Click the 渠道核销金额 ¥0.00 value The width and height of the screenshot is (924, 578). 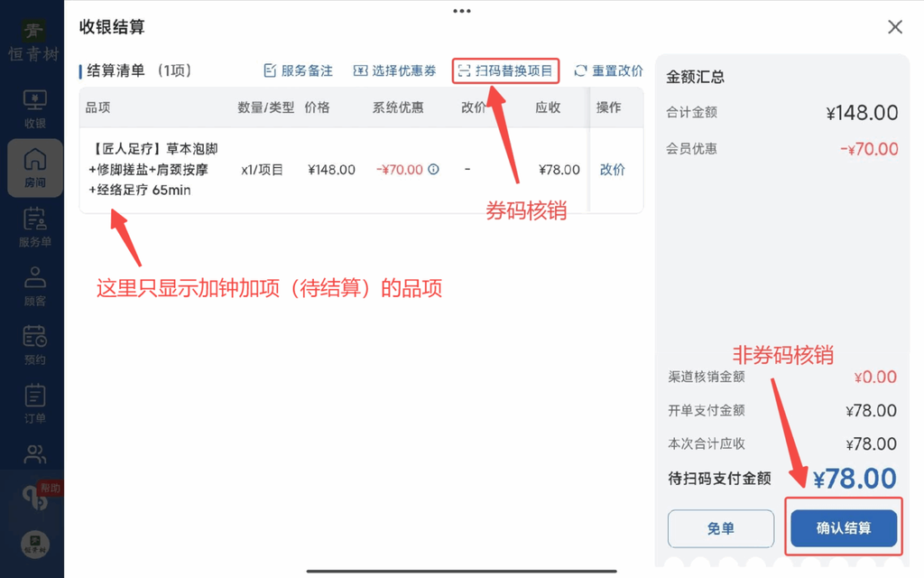875,377
